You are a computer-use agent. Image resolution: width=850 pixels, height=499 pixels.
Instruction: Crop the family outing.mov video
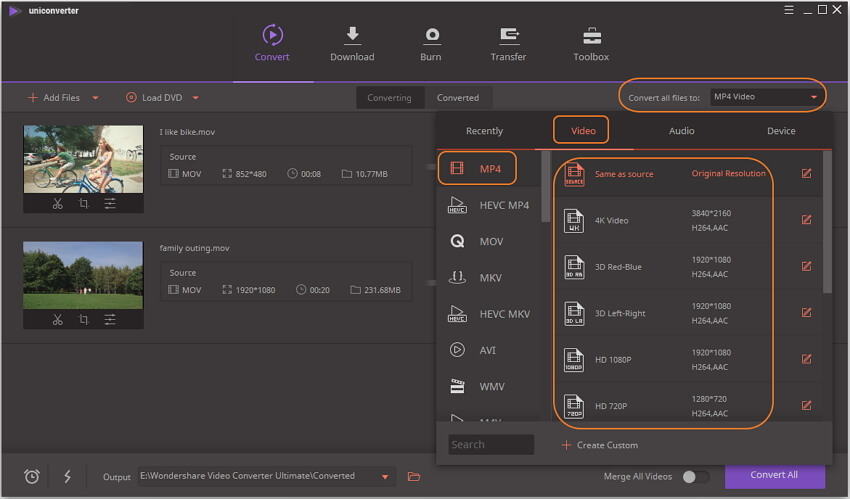83,320
